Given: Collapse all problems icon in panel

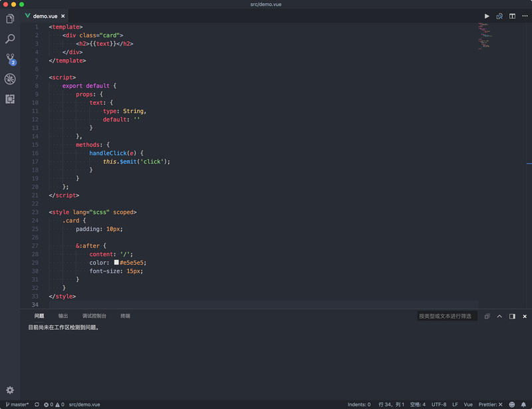Looking at the screenshot, I should [x=487, y=316].
